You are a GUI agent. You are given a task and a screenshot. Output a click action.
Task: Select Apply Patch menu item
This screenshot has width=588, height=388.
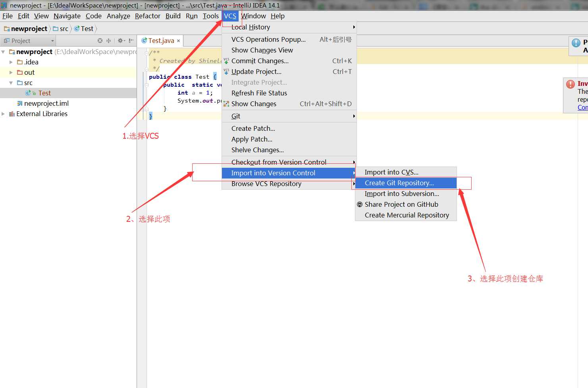click(289, 139)
